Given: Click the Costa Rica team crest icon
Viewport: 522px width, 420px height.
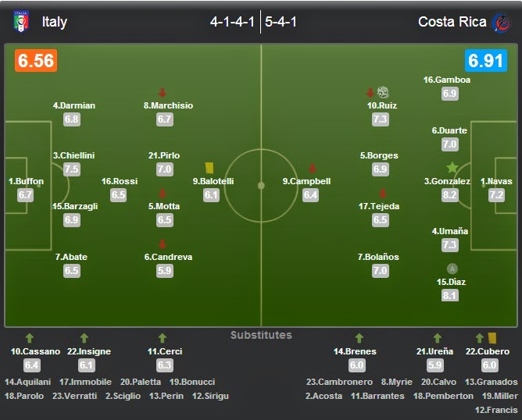Looking at the screenshot, I should [x=500, y=22].
